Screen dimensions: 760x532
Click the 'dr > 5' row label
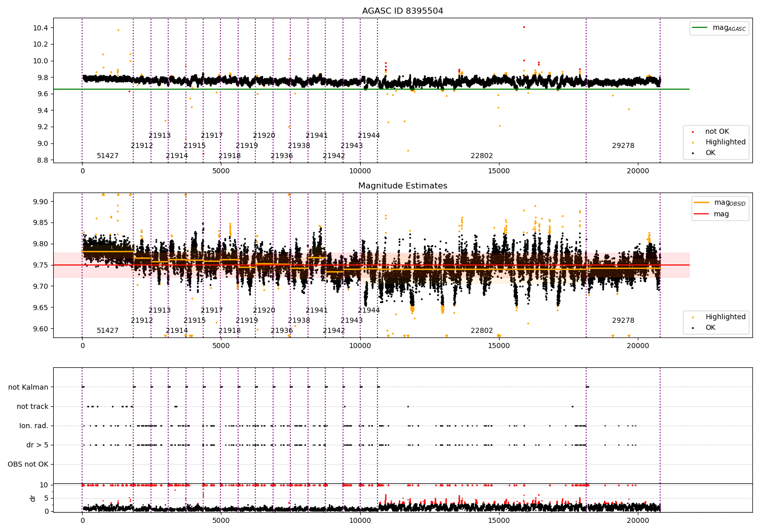tap(37, 445)
